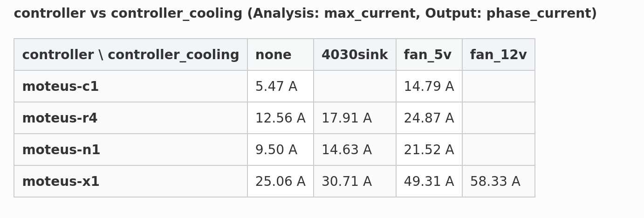
Task: Click the 'moteus-x1' row label
Action: [x=61, y=182]
